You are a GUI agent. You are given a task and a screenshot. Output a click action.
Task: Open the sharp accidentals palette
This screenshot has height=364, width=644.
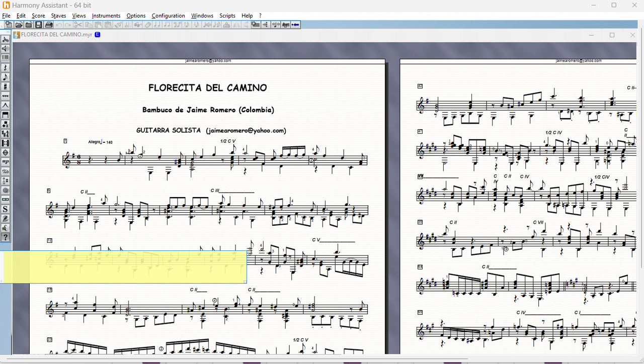point(6,86)
